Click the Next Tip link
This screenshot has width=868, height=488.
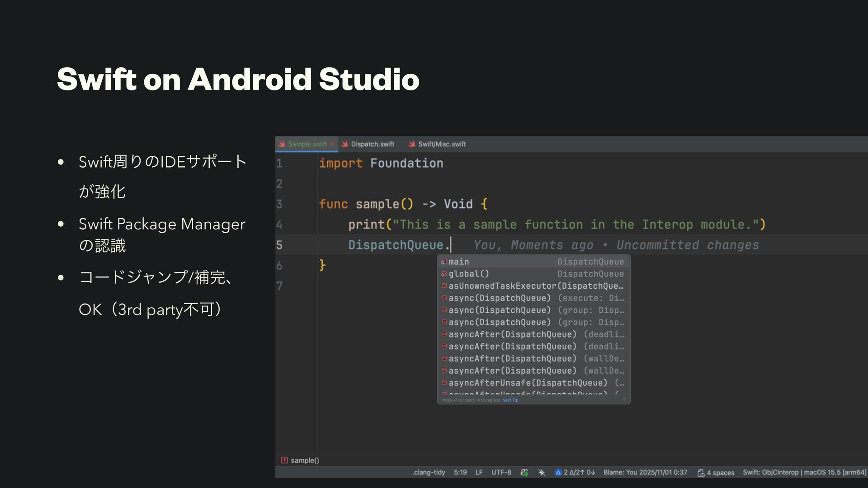point(510,400)
